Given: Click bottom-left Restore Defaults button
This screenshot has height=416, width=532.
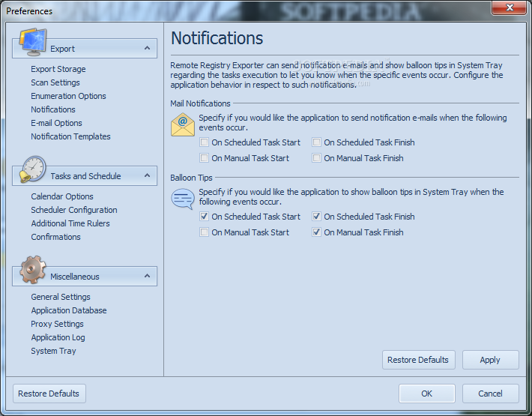Looking at the screenshot, I should click(x=49, y=394).
